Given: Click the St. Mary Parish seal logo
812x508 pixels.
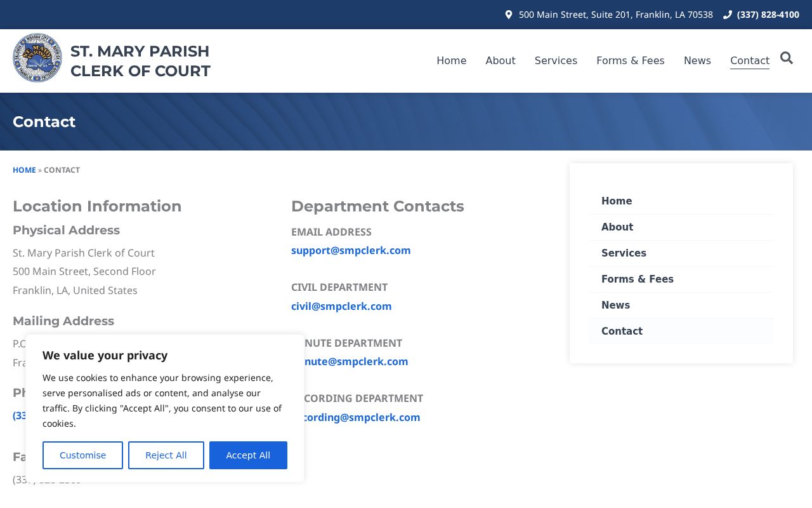Looking at the screenshot, I should (37, 58).
